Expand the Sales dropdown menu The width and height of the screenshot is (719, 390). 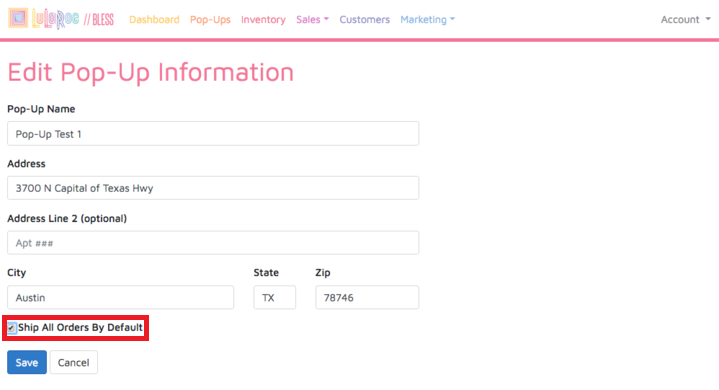tap(312, 20)
